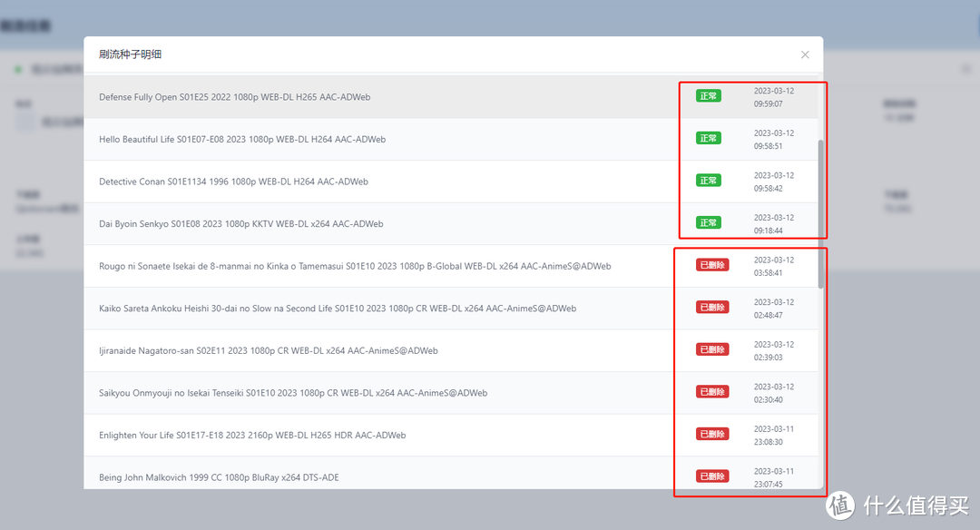
Task: Click Enlighten Your Life S01E17-E18 title
Action: click(x=252, y=436)
